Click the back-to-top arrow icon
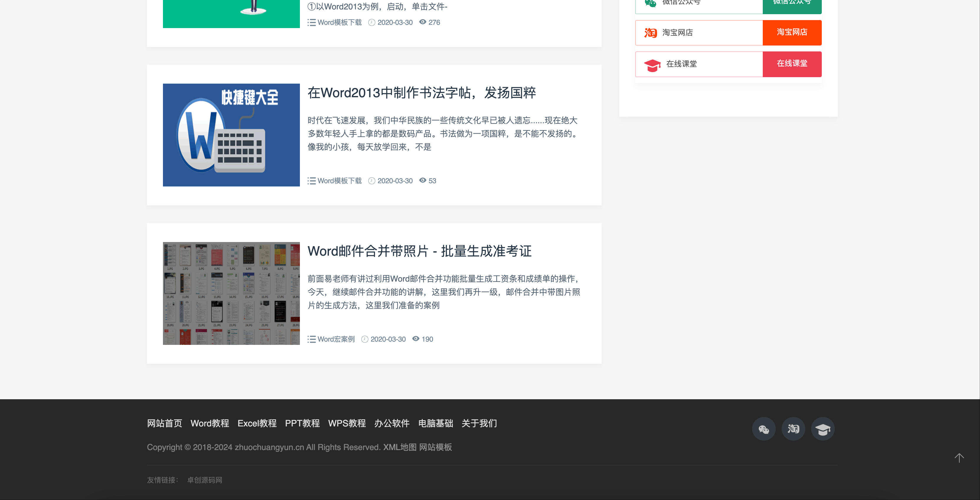980x500 pixels. click(959, 458)
